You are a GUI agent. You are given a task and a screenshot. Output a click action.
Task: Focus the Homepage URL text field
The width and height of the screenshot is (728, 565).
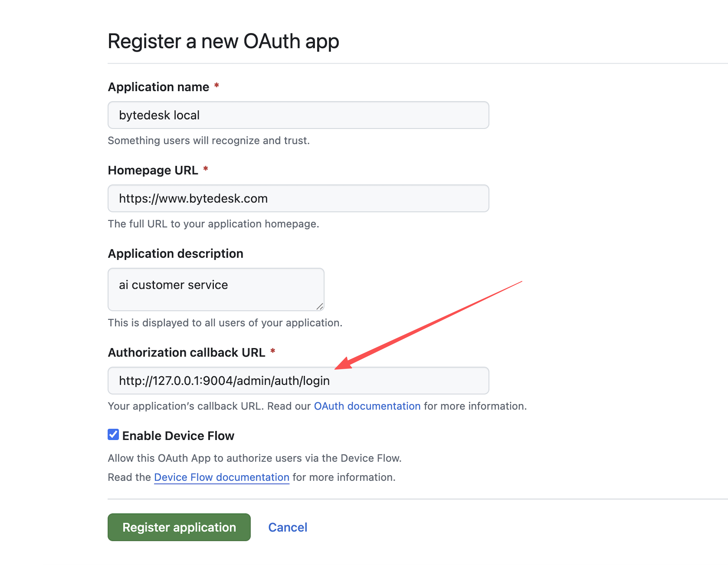(298, 198)
